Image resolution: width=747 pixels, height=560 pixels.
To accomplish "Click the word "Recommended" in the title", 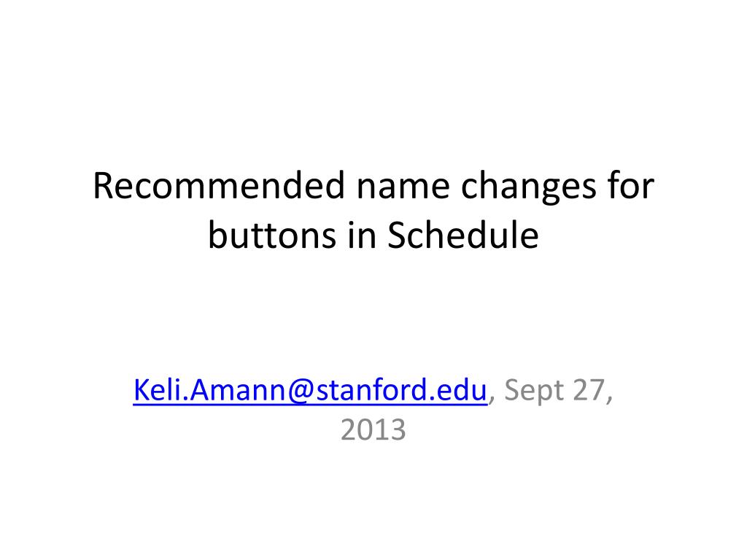I will (219, 185).
